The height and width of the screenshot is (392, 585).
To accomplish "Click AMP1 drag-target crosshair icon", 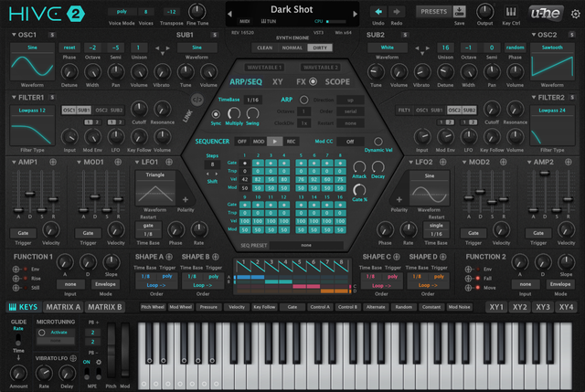I will tap(53, 162).
